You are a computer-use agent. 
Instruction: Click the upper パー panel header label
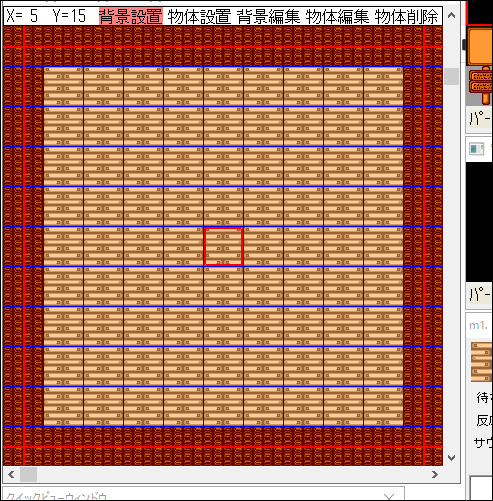tap(480, 119)
